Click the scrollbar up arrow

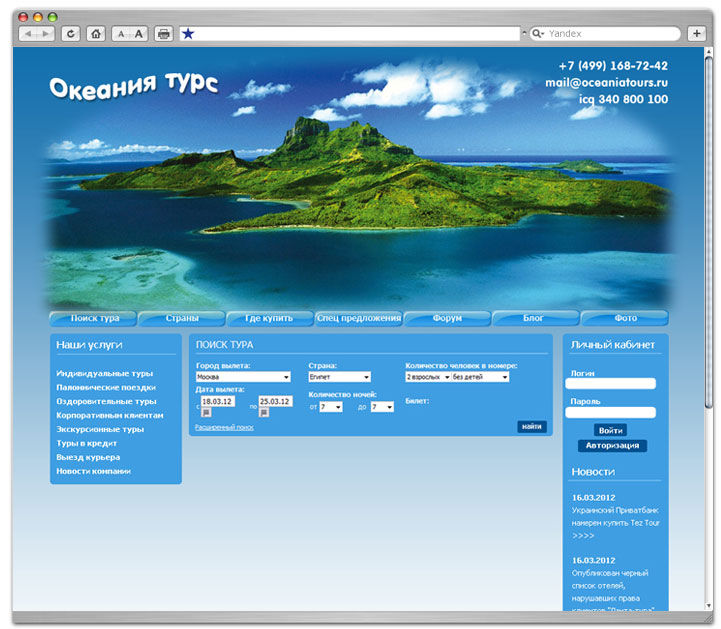[x=709, y=52]
